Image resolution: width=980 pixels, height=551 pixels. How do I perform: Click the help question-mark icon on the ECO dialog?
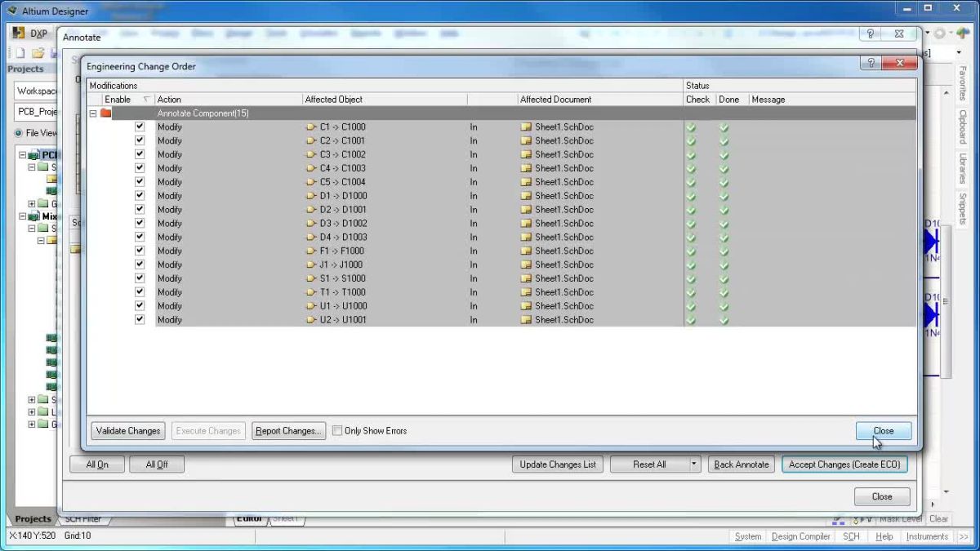click(870, 63)
